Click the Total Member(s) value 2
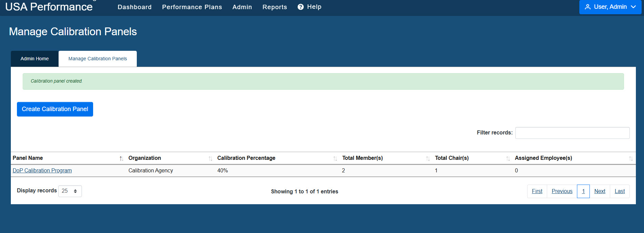Image resolution: width=644 pixels, height=233 pixels. coord(343,170)
